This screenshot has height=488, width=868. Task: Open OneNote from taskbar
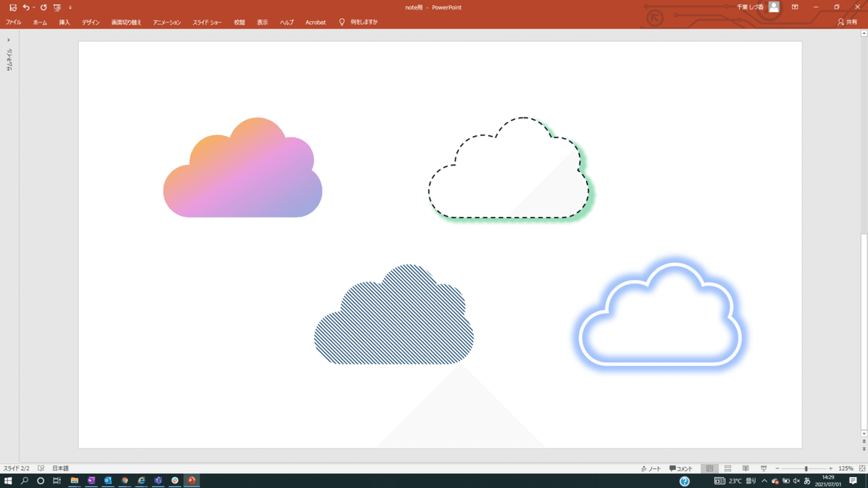point(92,481)
